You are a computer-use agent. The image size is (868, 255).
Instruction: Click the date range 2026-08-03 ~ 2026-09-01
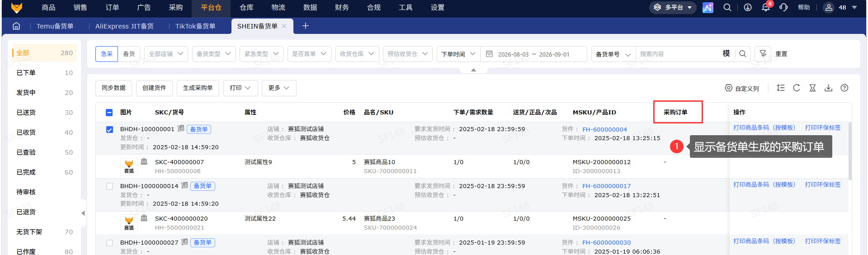pos(533,54)
